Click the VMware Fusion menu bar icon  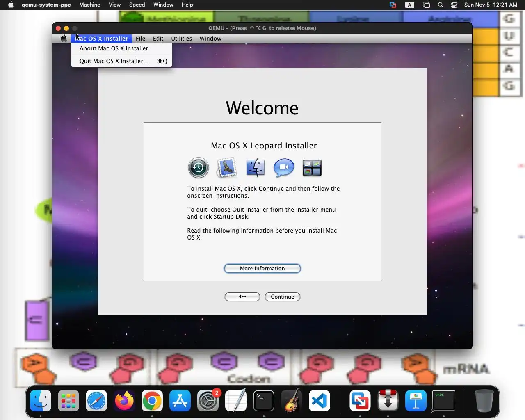[x=393, y=5]
